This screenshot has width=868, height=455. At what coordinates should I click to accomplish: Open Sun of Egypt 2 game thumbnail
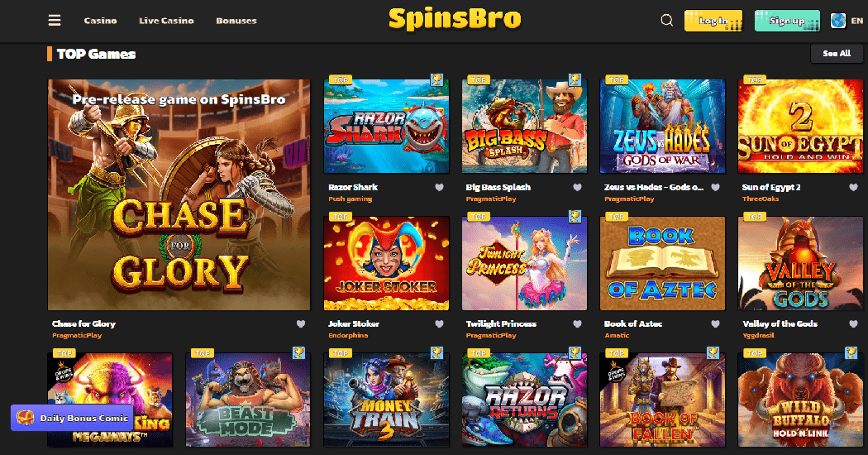(x=800, y=126)
